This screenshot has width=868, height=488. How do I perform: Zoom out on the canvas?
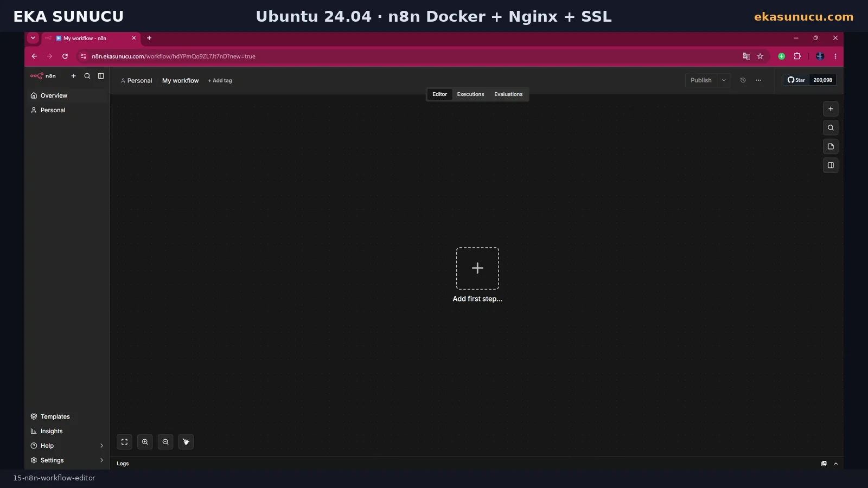tap(165, 442)
